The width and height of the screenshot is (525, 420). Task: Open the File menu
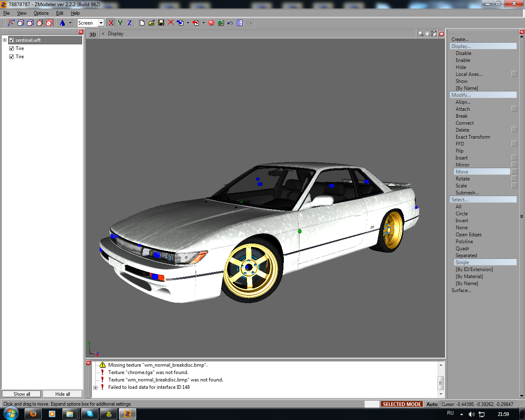tap(7, 13)
